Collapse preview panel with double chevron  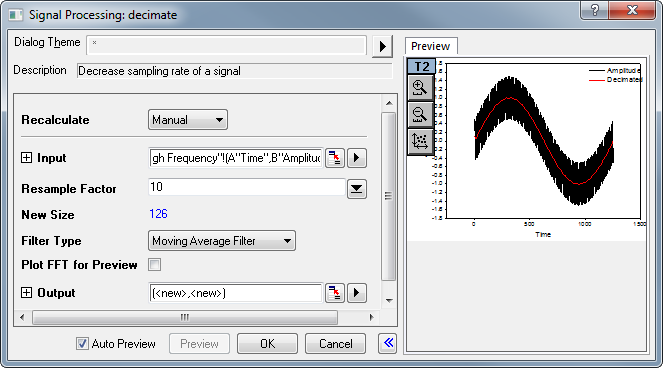coord(388,343)
